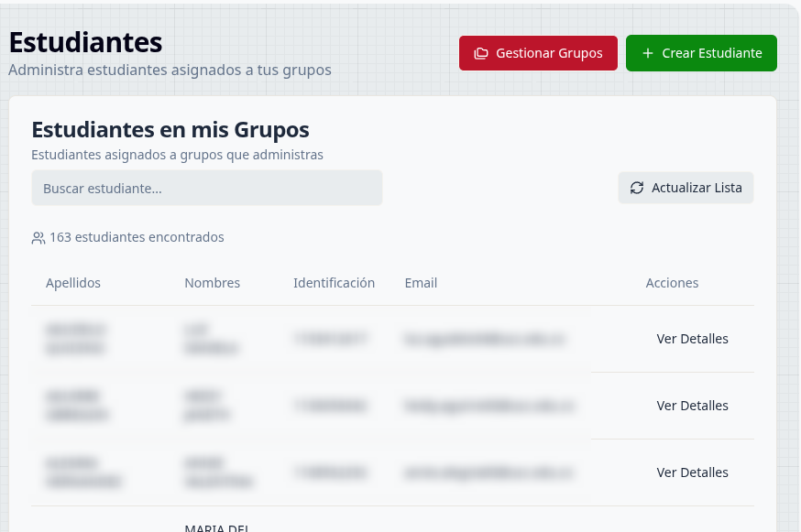Open Ver Detalles for the first student row
The height and width of the screenshot is (532, 801).
692,339
